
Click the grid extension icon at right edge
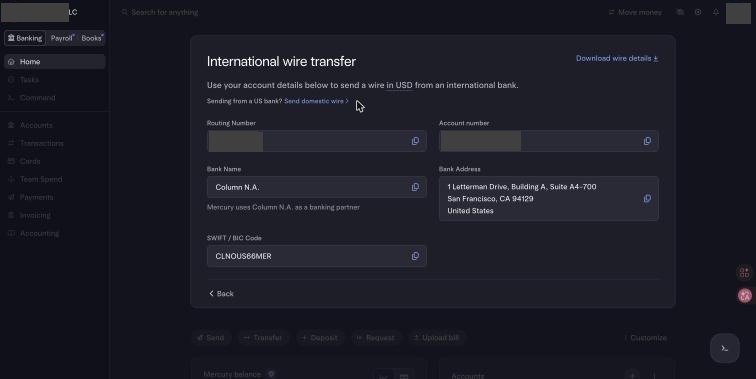click(x=744, y=273)
